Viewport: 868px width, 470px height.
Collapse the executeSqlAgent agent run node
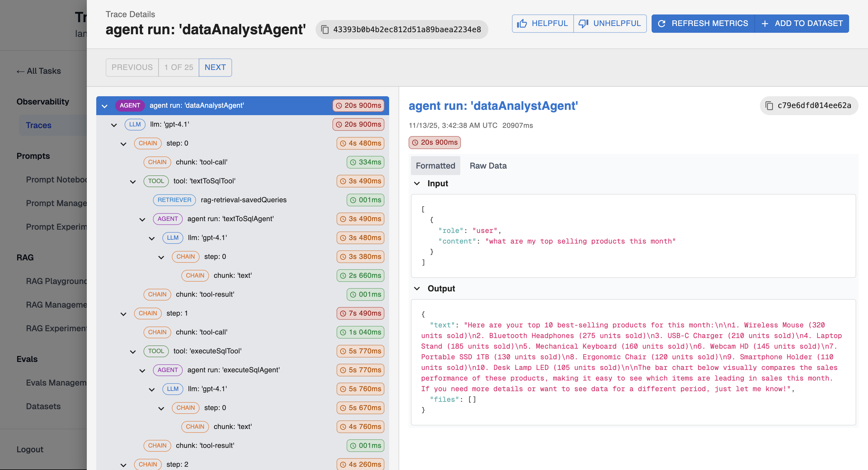point(142,370)
